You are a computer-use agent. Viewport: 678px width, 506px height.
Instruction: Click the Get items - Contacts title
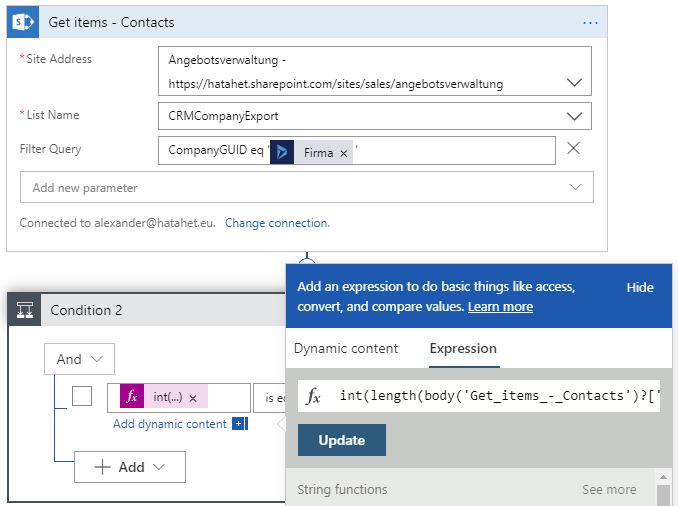click(x=111, y=22)
